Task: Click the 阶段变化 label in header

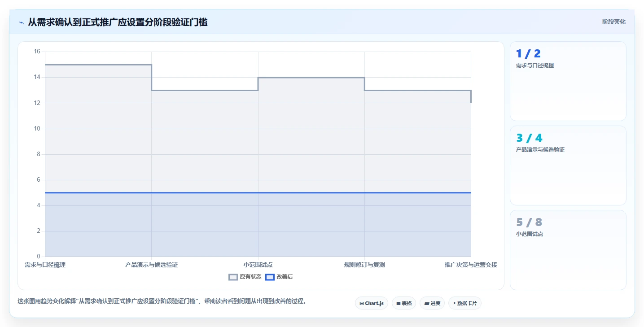Action: click(x=613, y=22)
